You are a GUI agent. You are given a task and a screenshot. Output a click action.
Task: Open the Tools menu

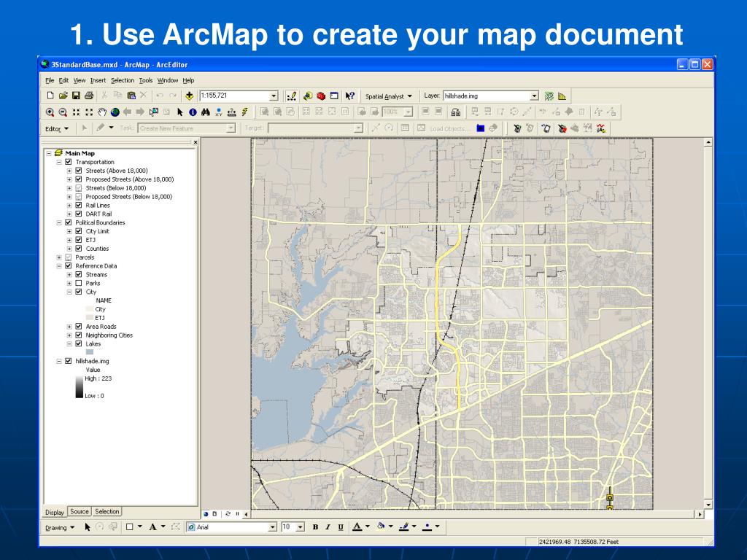146,80
